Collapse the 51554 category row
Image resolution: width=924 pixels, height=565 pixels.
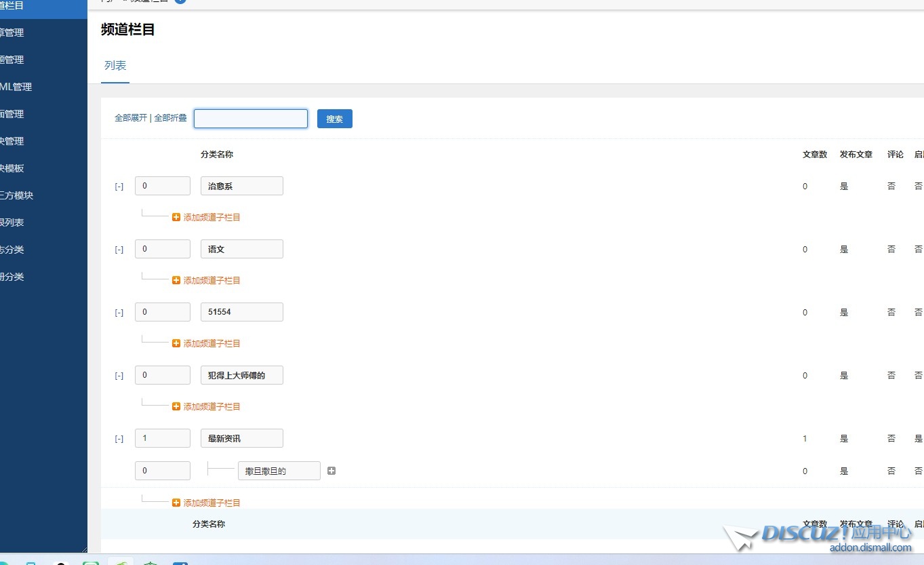click(119, 313)
